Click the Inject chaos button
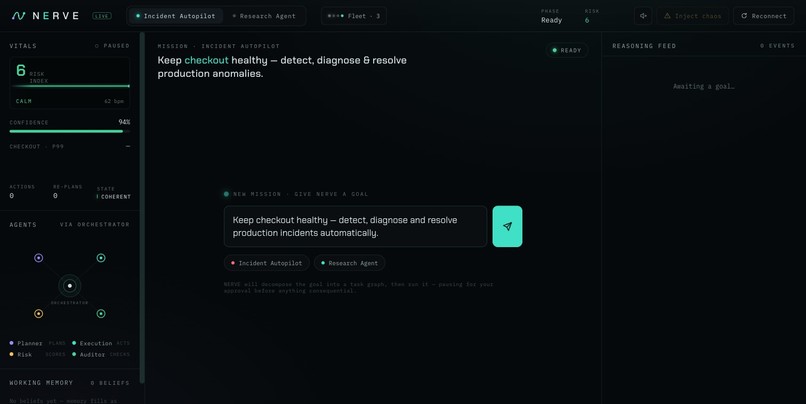The height and width of the screenshot is (404, 806). coord(692,16)
